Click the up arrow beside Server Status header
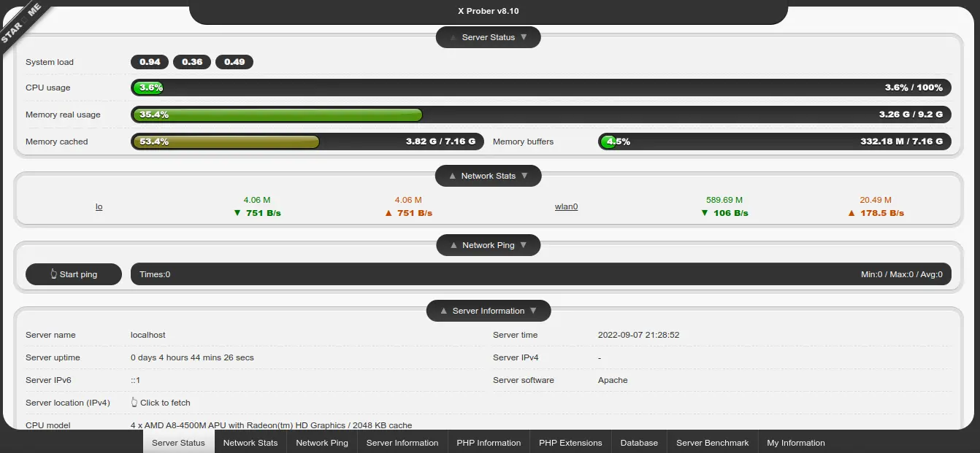 pyautogui.click(x=453, y=37)
